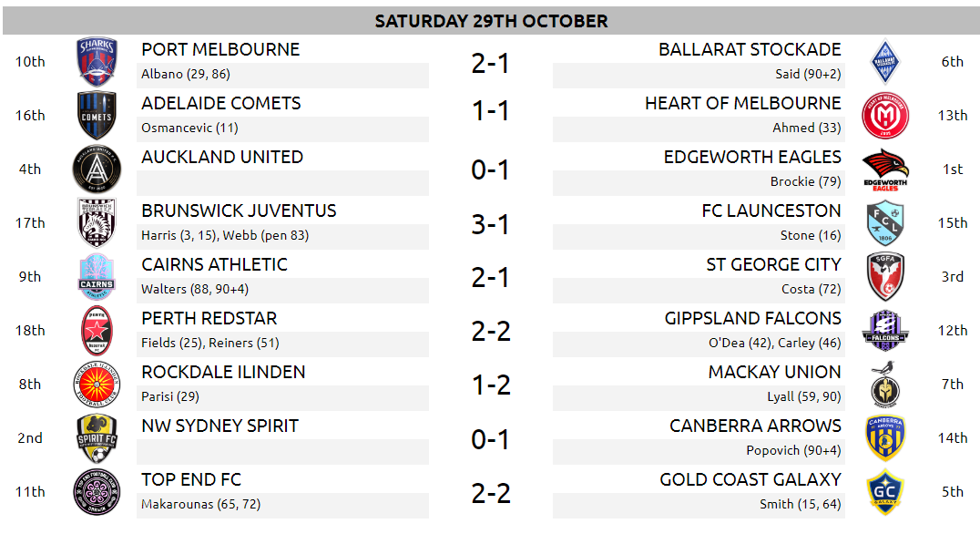Select the Brunswick Juventus zebra crest
The height and width of the screenshot is (534, 980).
click(x=97, y=222)
